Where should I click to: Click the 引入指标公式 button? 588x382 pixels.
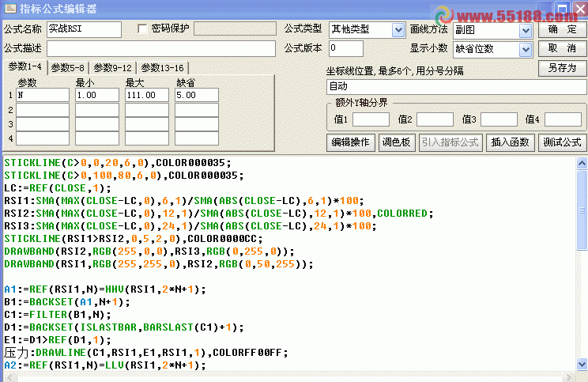(x=450, y=142)
